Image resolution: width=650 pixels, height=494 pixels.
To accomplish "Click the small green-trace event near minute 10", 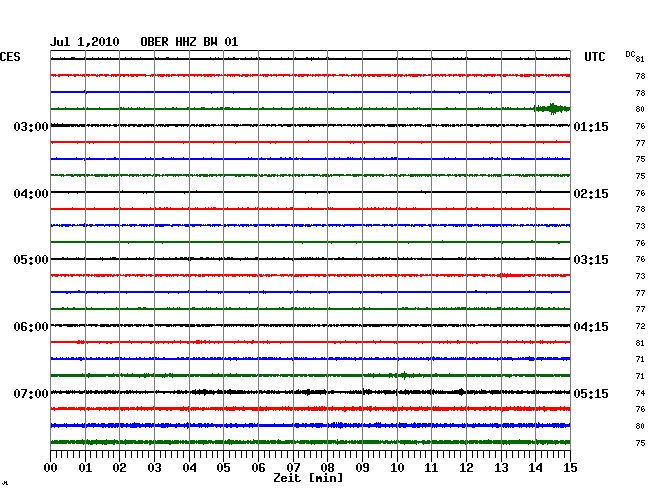I will [x=404, y=375].
